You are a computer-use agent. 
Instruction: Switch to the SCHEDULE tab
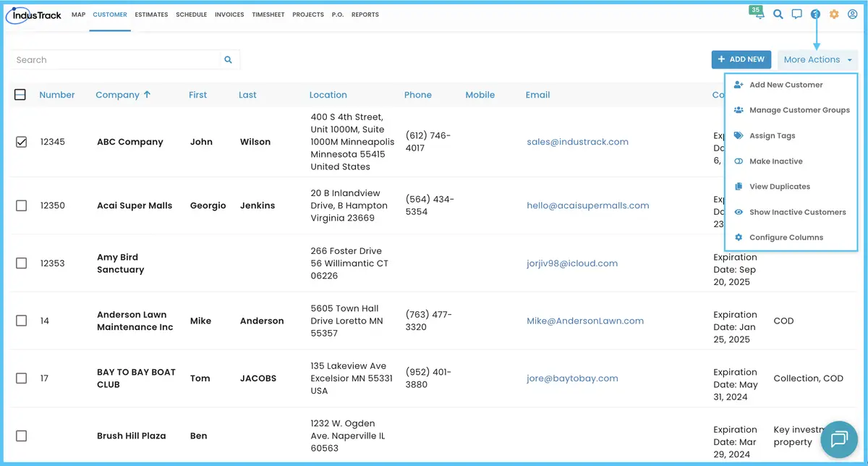coord(192,14)
